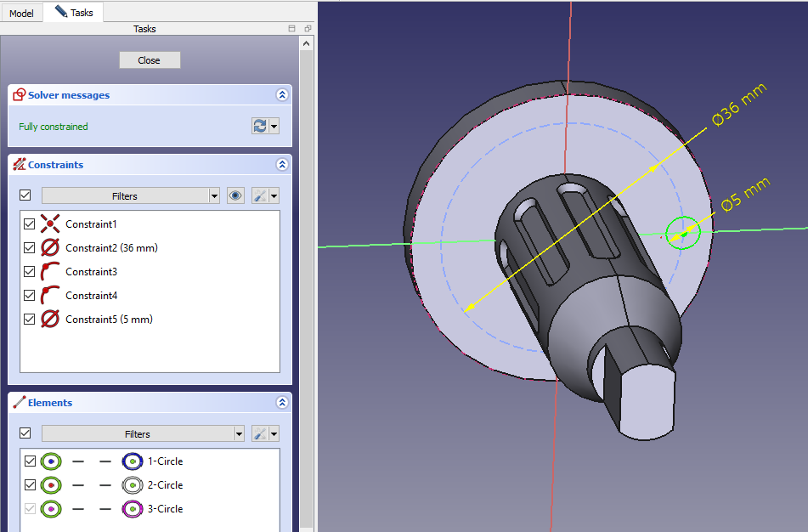Click the Close button in Tasks panel
Screen dimensions: 808x532
coord(150,60)
